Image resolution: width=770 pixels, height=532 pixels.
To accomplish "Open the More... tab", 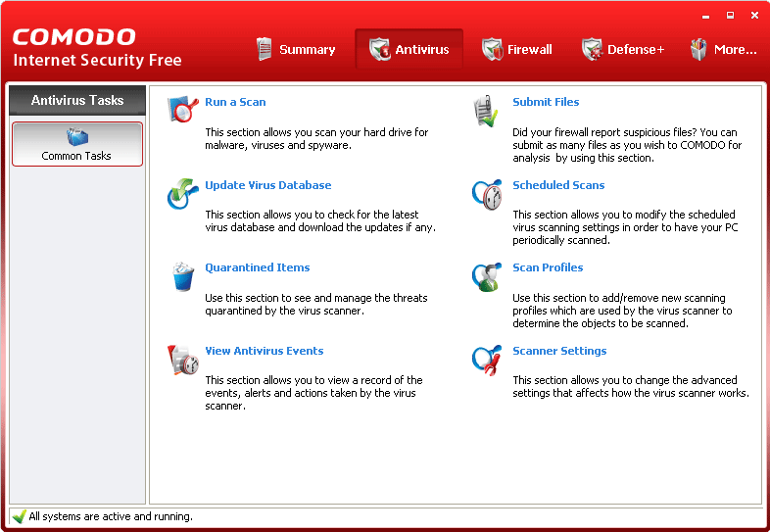I will click(724, 50).
